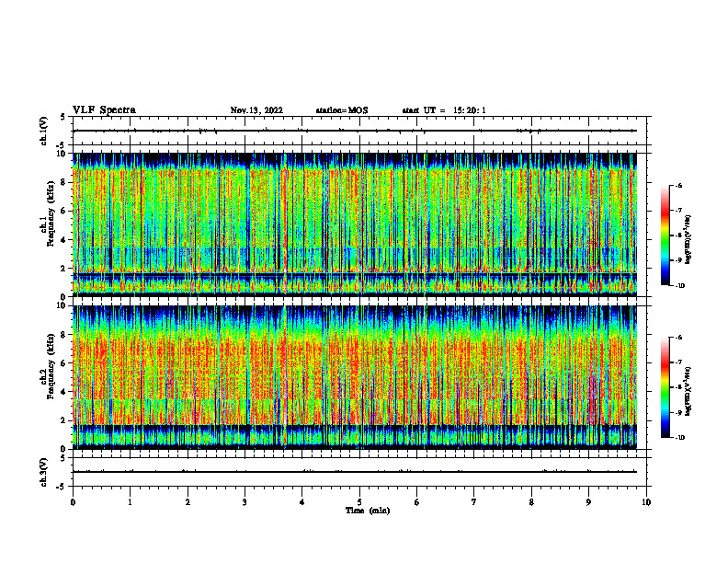Click time-axis tick label "6"

coord(417,502)
